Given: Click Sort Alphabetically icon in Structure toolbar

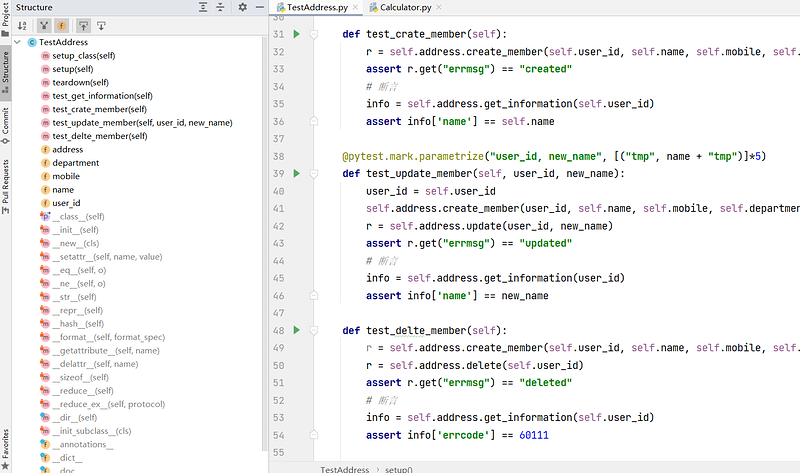Looking at the screenshot, I should (22, 25).
